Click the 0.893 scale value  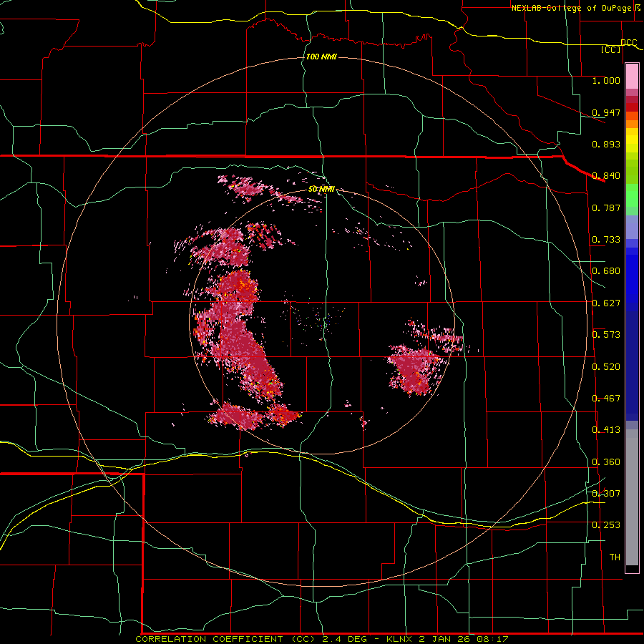(606, 144)
